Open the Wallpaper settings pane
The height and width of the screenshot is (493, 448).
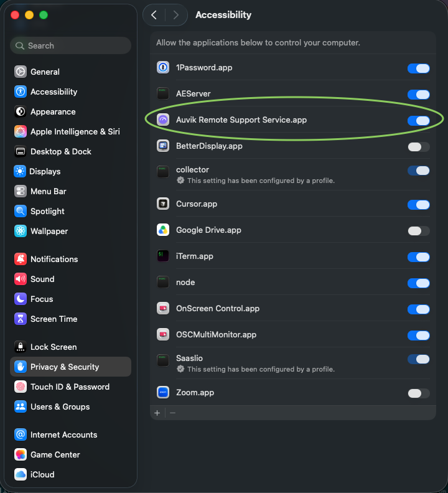(x=70, y=231)
